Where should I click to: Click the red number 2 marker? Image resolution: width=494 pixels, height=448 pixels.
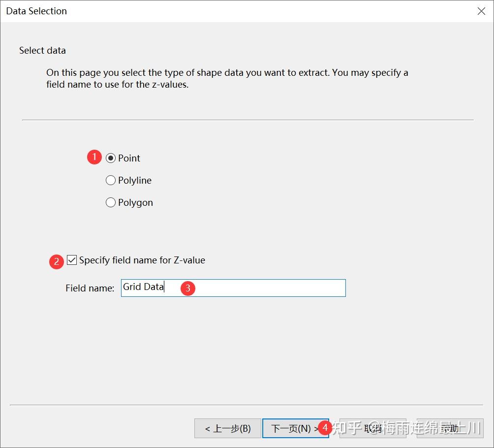pyautogui.click(x=57, y=261)
